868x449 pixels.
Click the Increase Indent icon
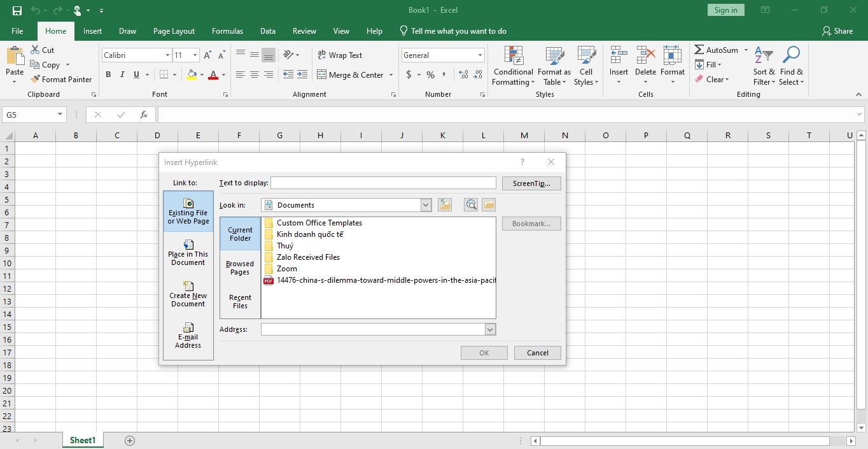[x=302, y=75]
